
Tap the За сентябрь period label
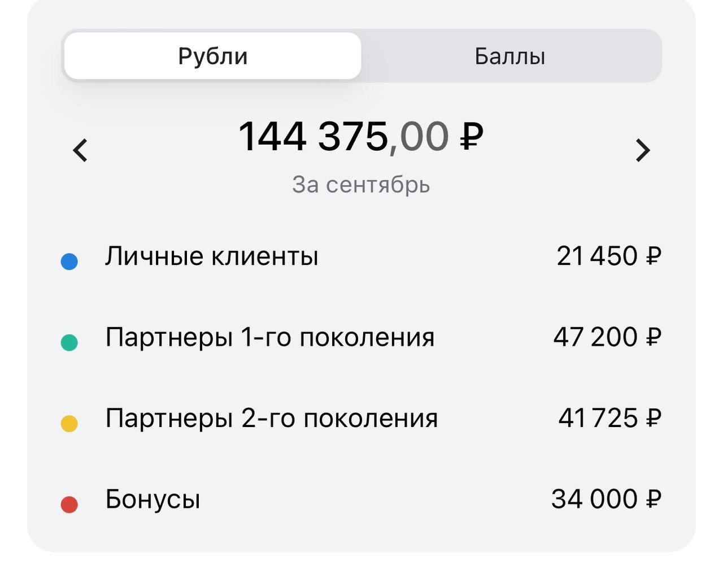click(x=361, y=185)
